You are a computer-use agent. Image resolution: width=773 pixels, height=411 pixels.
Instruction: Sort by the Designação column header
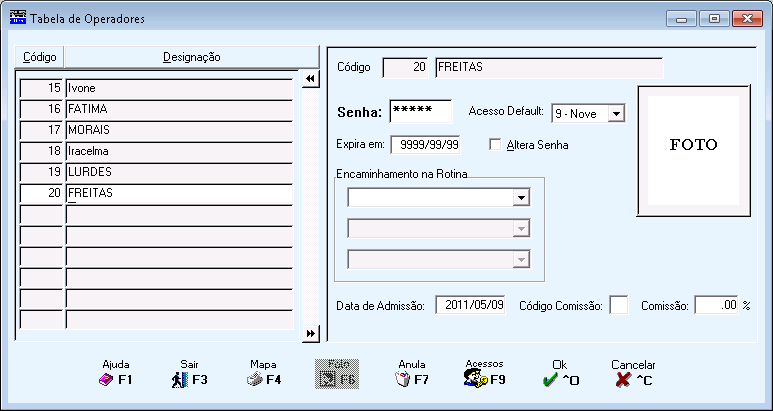click(192, 57)
